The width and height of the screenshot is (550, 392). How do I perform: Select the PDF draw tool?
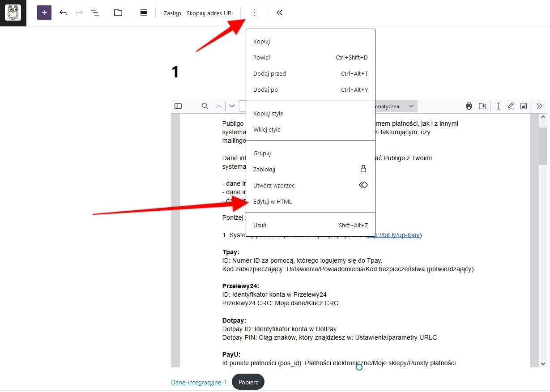(511, 106)
